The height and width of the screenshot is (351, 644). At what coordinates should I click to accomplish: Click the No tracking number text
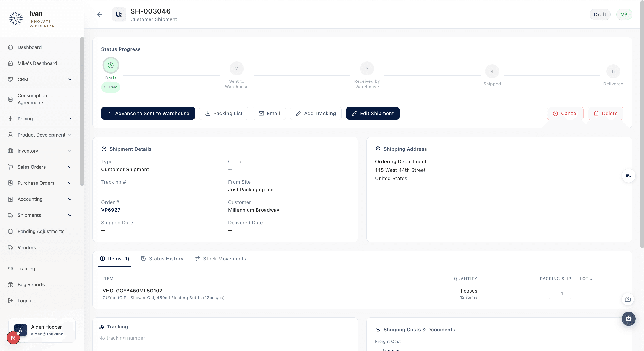[122, 338]
